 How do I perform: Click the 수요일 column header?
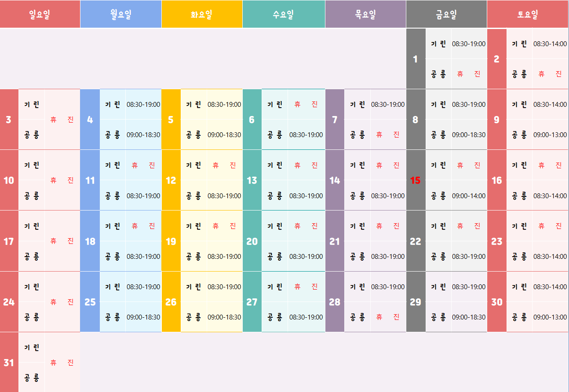tap(284, 14)
